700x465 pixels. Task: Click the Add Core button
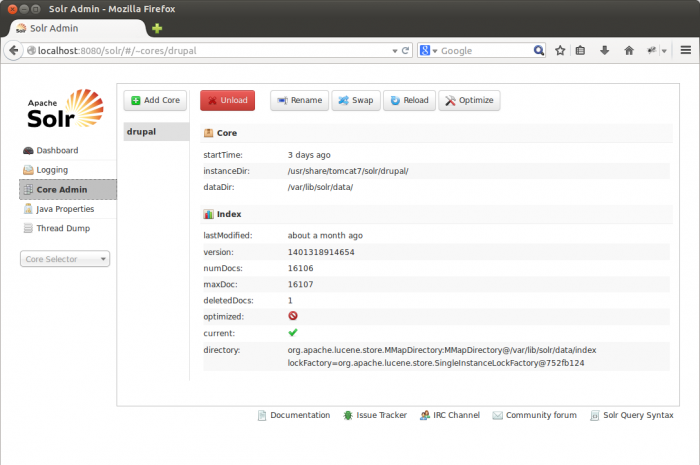155,100
